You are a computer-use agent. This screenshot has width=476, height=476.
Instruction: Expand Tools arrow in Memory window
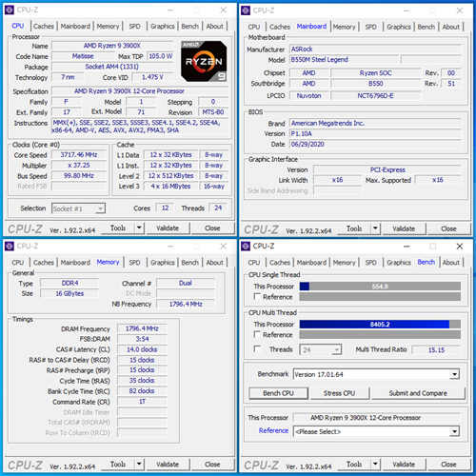[139, 465]
